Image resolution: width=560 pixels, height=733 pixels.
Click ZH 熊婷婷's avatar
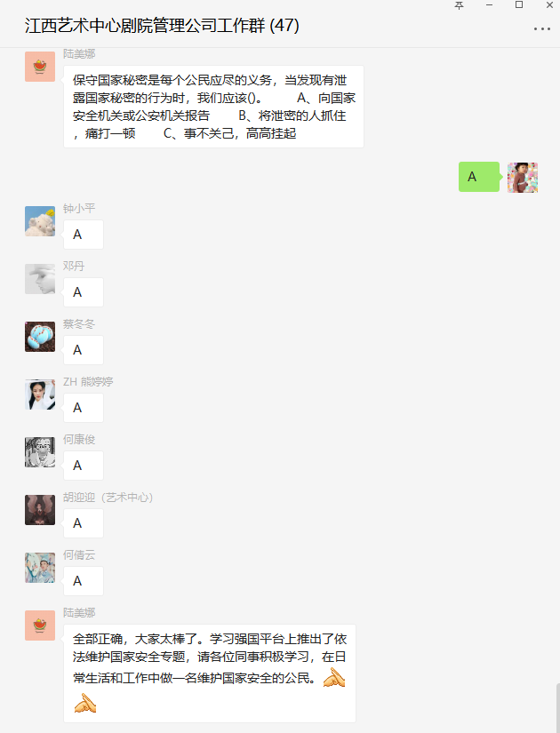[x=40, y=394]
